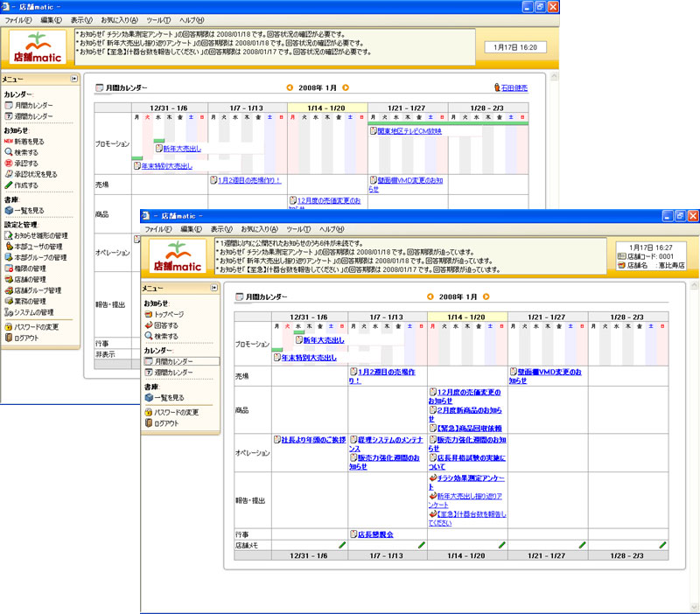
Task: Open the 関東地区テレビCM放映 promotion link
Action: (x=409, y=131)
